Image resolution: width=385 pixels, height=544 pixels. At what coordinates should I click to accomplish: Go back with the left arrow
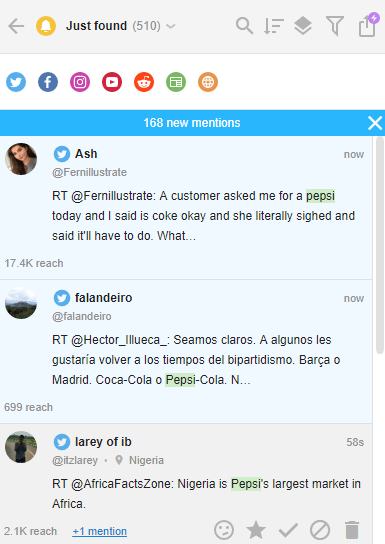point(16,26)
